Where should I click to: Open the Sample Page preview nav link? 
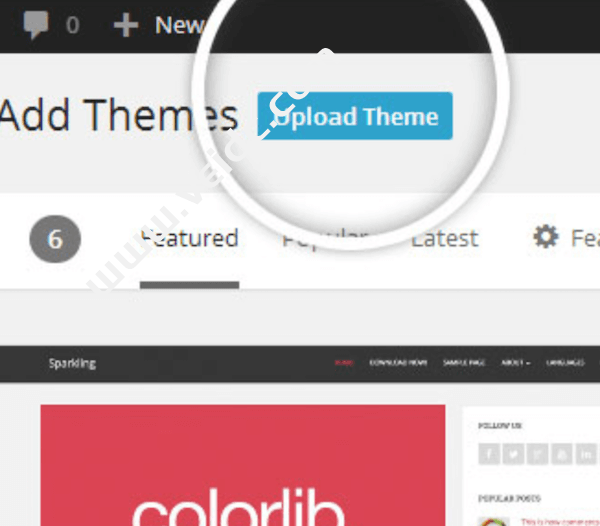(x=464, y=363)
